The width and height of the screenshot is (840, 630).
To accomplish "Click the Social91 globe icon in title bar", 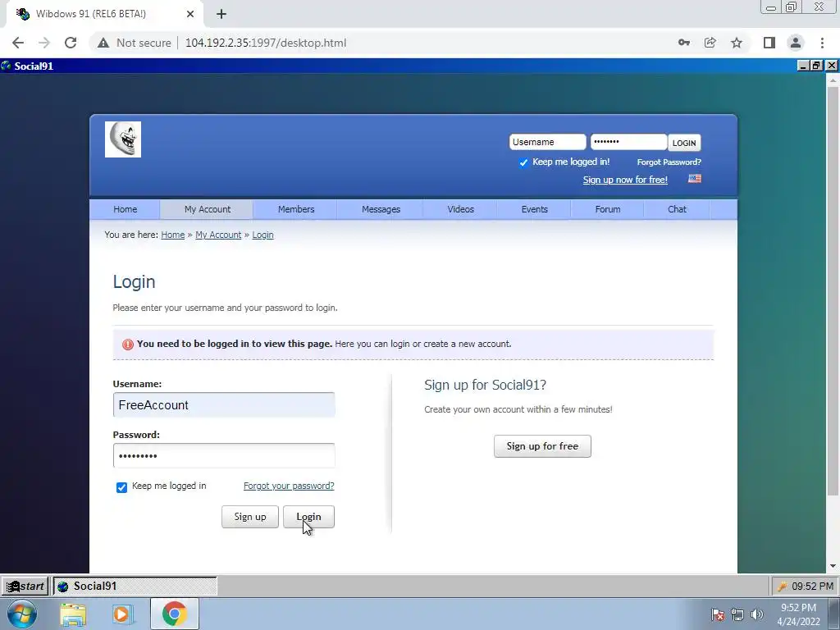I will coord(7,66).
